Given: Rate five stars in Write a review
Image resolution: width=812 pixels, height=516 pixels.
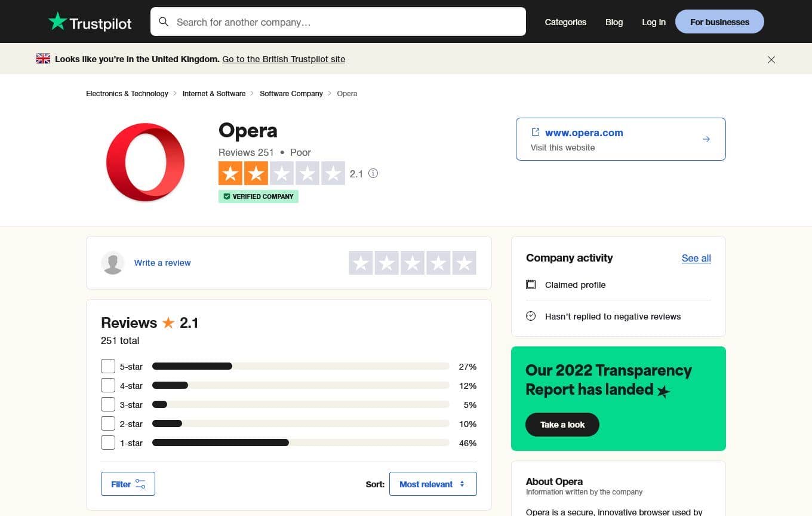Looking at the screenshot, I should point(464,263).
